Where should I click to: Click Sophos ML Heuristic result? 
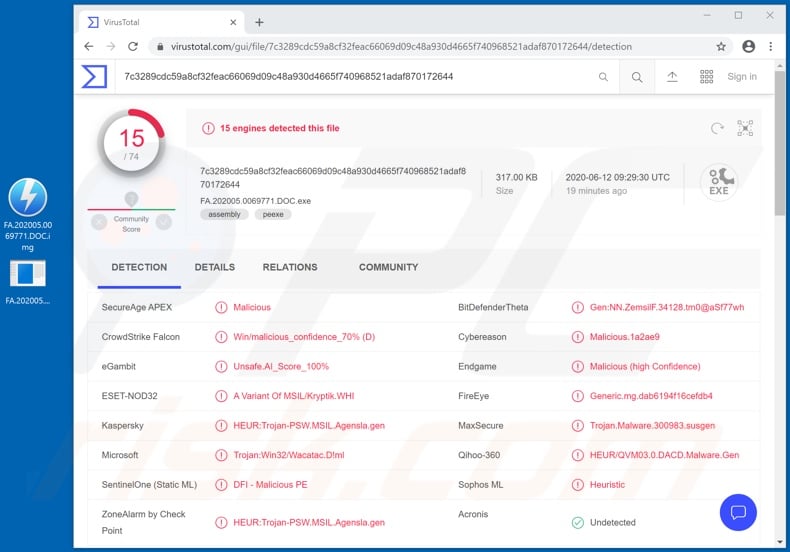point(607,485)
